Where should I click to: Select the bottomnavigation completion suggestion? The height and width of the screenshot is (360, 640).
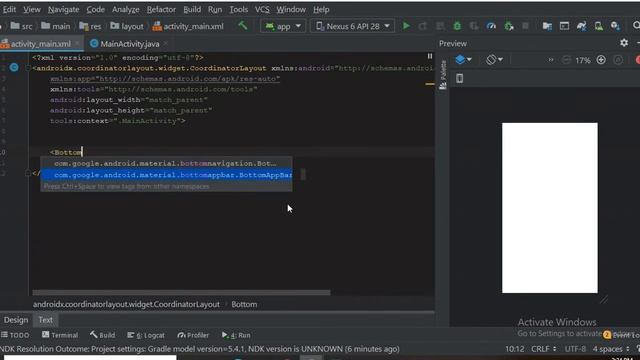(166, 163)
